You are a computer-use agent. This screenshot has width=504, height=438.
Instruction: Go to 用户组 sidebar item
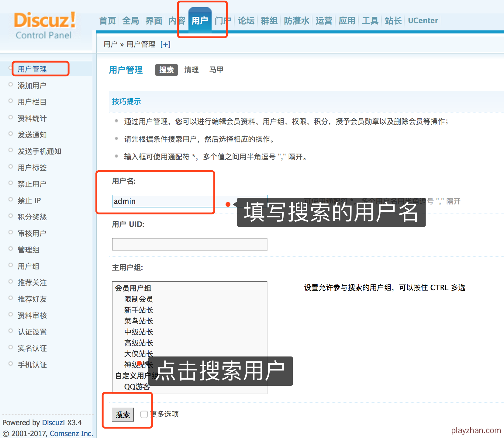(29, 266)
